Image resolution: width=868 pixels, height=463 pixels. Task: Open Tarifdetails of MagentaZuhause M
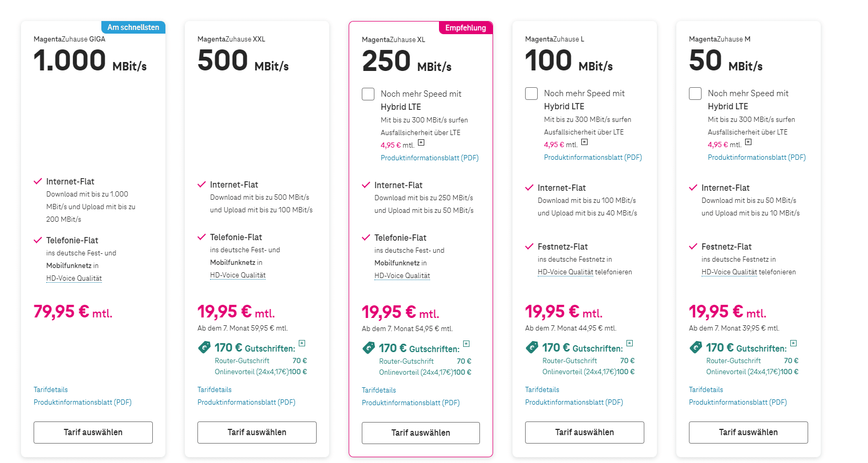706,389
